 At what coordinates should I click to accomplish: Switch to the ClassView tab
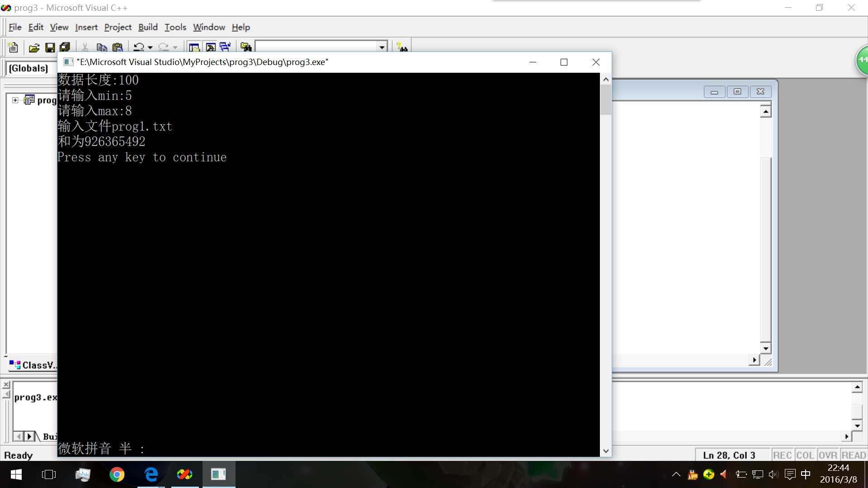[34, 365]
